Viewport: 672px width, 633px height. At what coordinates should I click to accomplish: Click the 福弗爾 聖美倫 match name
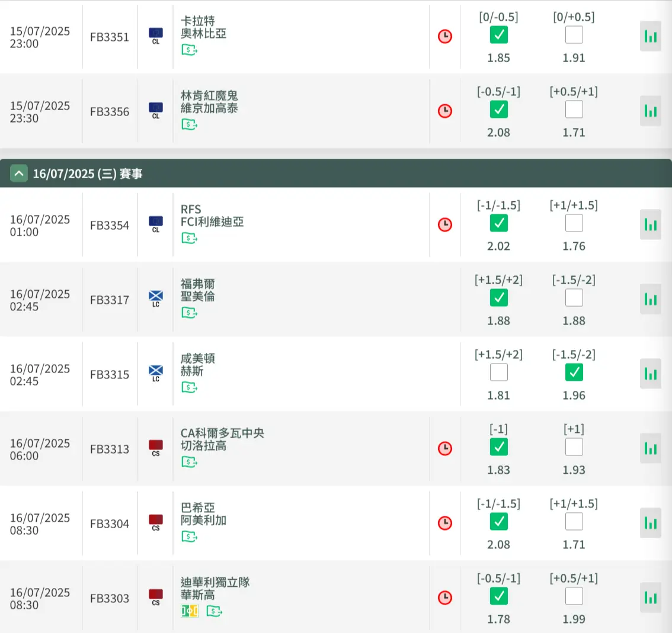[198, 290]
